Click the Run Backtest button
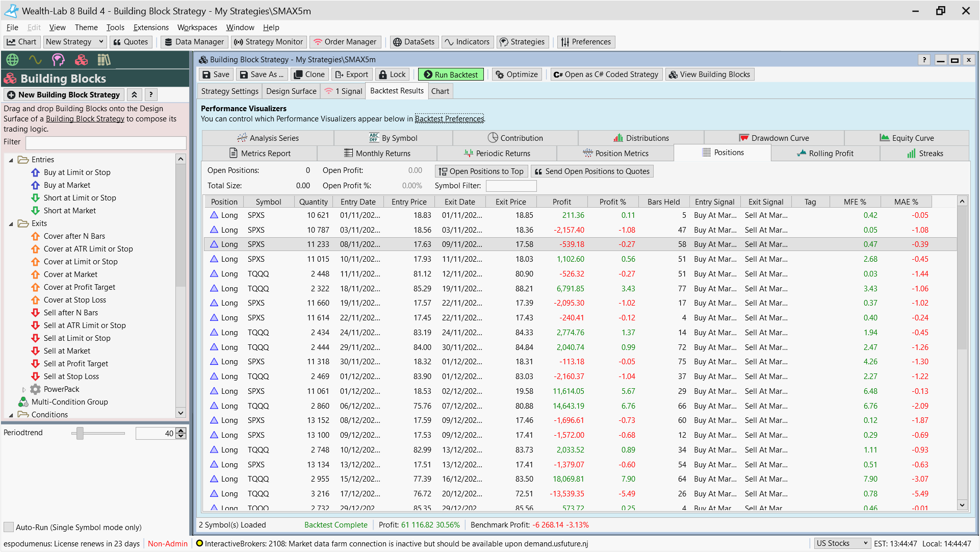 451,74
